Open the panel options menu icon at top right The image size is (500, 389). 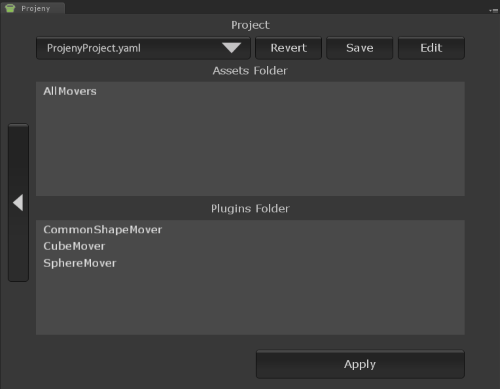(493, 10)
